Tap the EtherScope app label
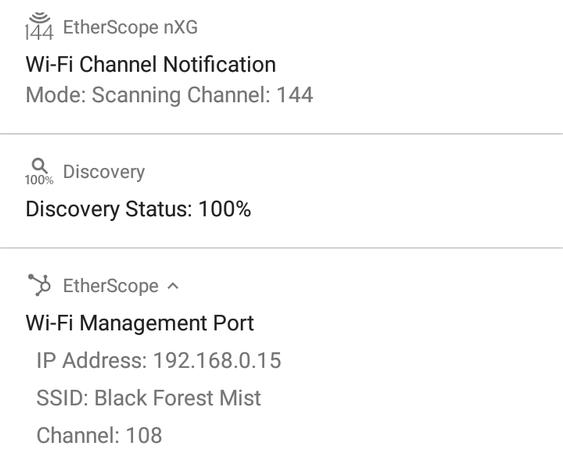 coord(111,286)
